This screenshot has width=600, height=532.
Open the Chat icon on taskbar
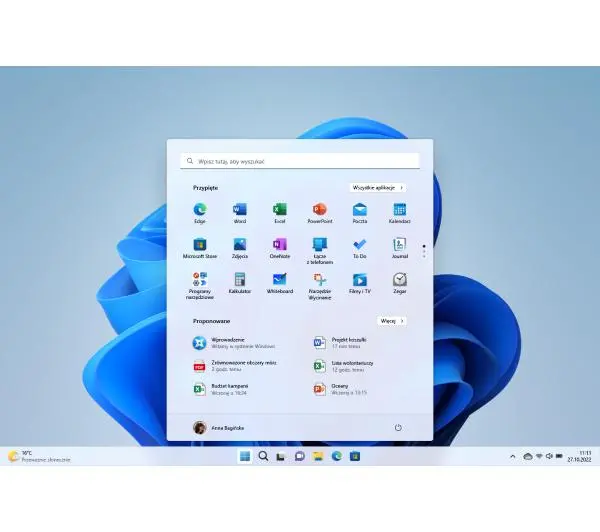tap(300, 456)
